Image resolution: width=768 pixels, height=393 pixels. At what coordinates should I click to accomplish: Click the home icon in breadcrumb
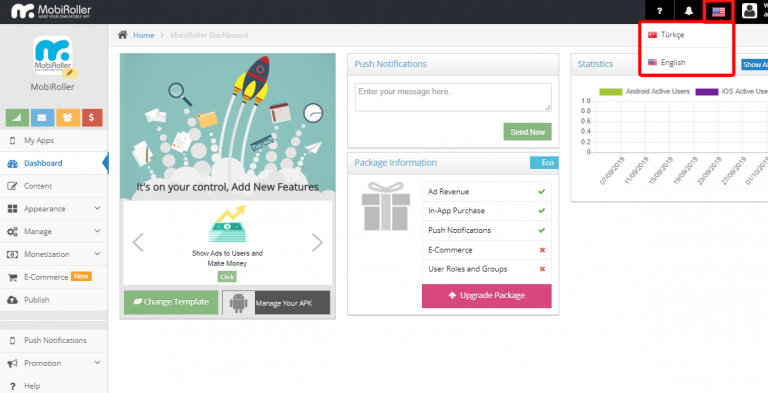click(123, 35)
